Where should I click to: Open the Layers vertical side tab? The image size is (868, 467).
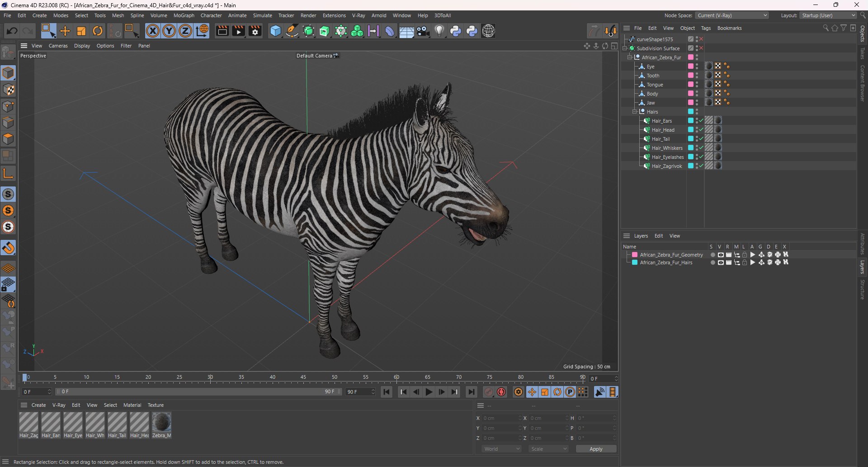tap(863, 267)
